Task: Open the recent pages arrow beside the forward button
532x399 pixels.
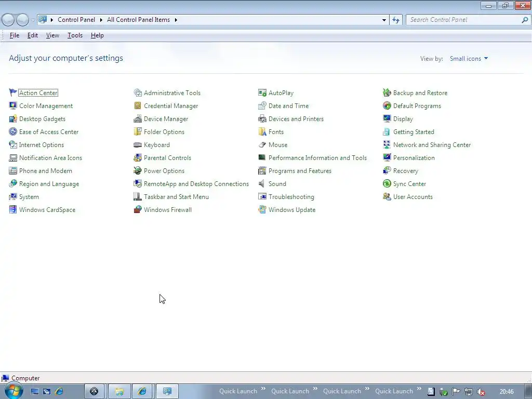Action: click(x=33, y=20)
